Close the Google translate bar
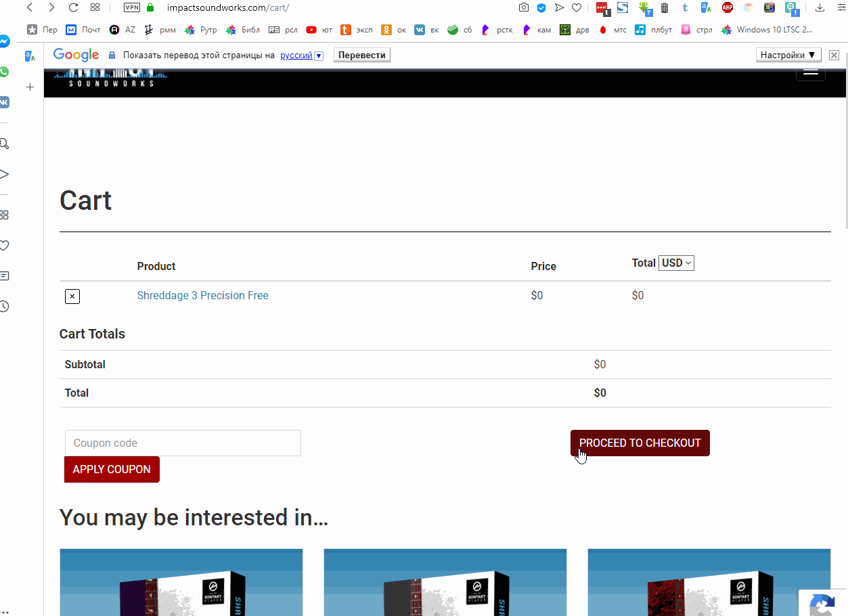The height and width of the screenshot is (616, 848). 834,55
